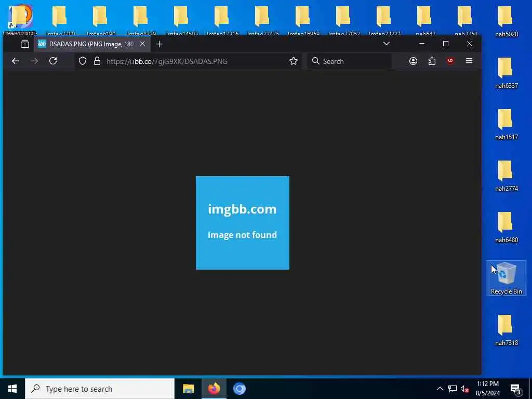
Task: Open the Extensions puzzle icon
Action: pos(432,61)
